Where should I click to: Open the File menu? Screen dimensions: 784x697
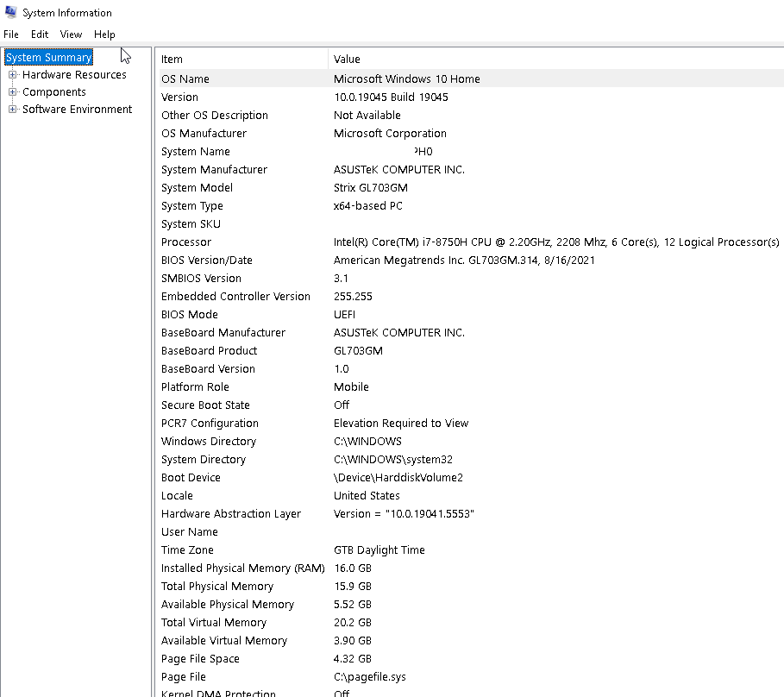point(11,35)
